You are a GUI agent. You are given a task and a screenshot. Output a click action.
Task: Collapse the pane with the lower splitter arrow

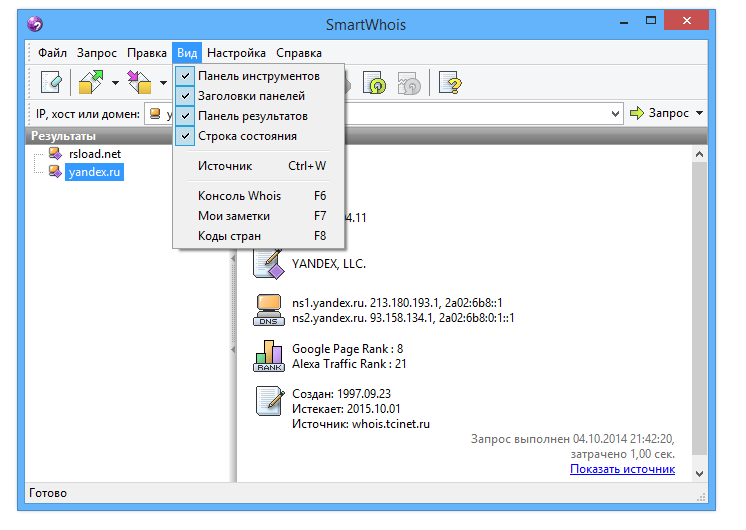[233, 349]
